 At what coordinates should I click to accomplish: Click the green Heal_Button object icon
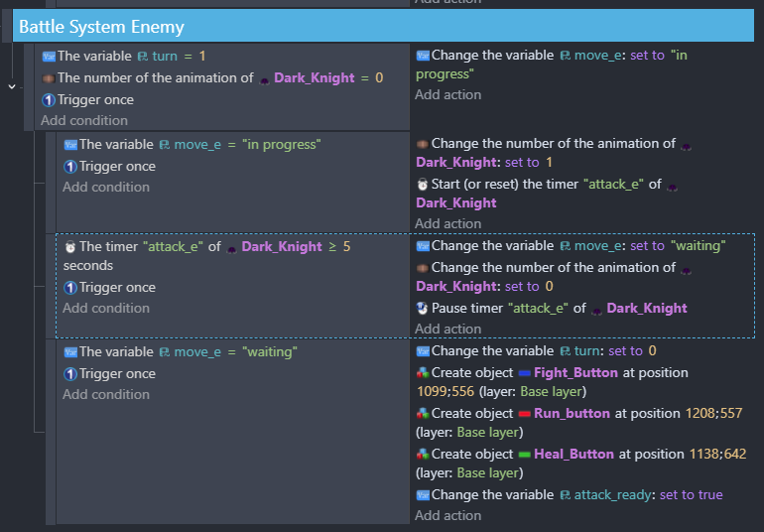524,455
